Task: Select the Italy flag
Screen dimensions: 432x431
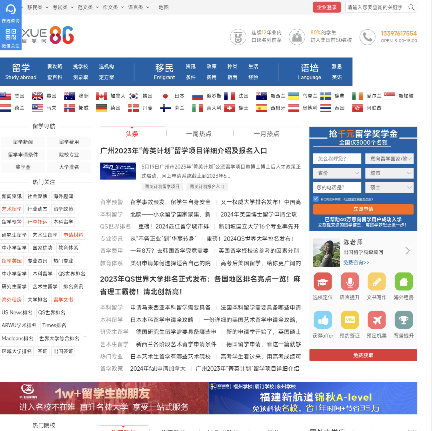Action: 197,108
